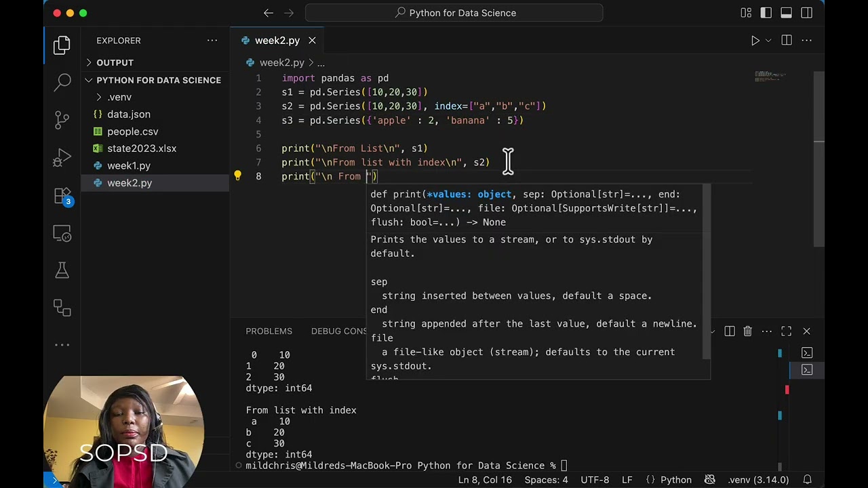The width and height of the screenshot is (868, 488).
Task: Open Explorer Views and More Actions ellipsis
Action: point(212,41)
